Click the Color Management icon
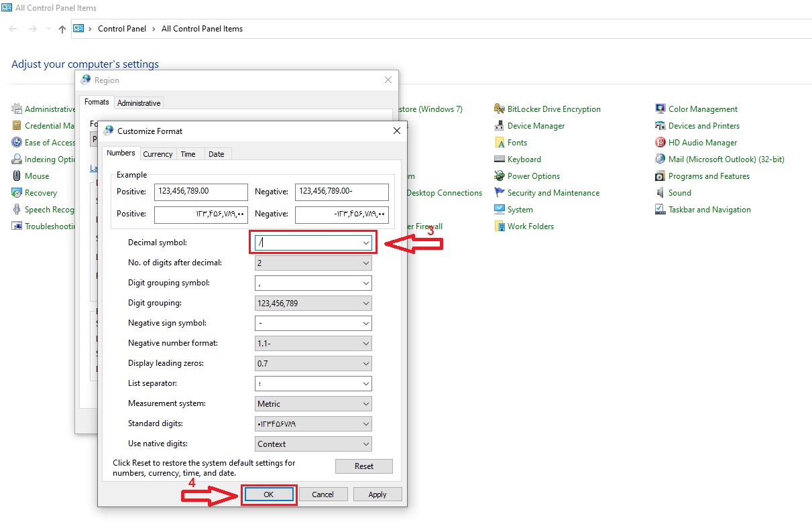This screenshot has width=812, height=532. [660, 109]
